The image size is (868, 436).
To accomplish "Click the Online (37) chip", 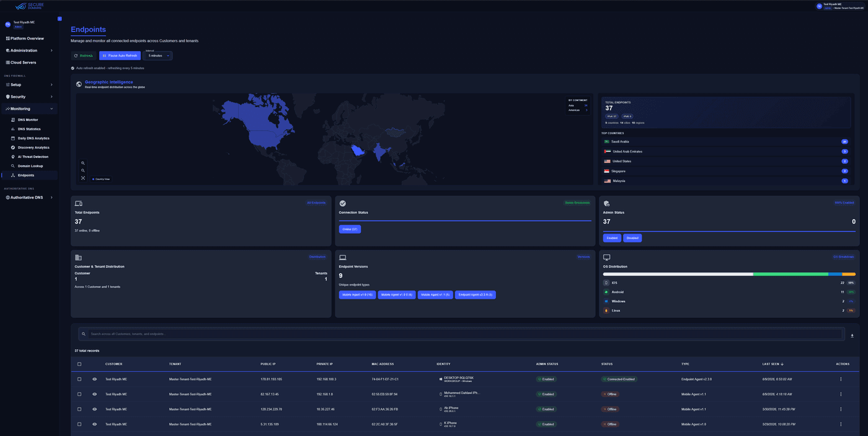I will [x=350, y=229].
